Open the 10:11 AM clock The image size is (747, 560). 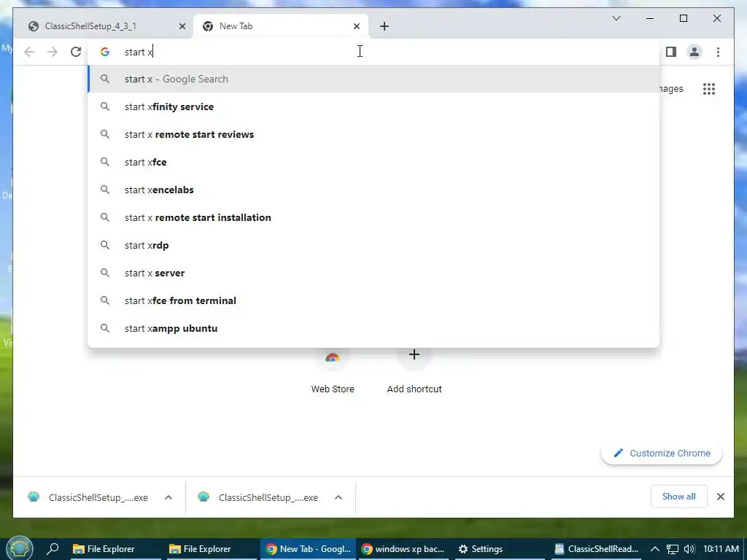coord(721,549)
